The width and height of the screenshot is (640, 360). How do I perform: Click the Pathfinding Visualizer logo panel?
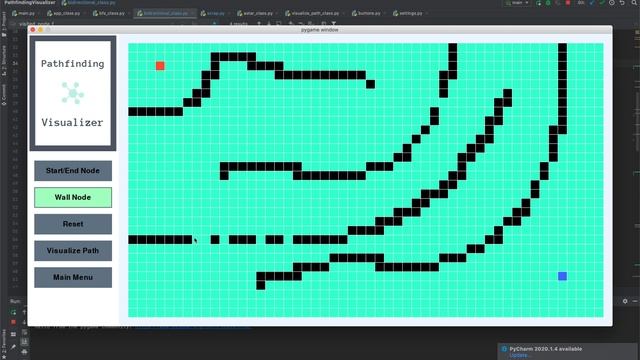click(x=73, y=93)
